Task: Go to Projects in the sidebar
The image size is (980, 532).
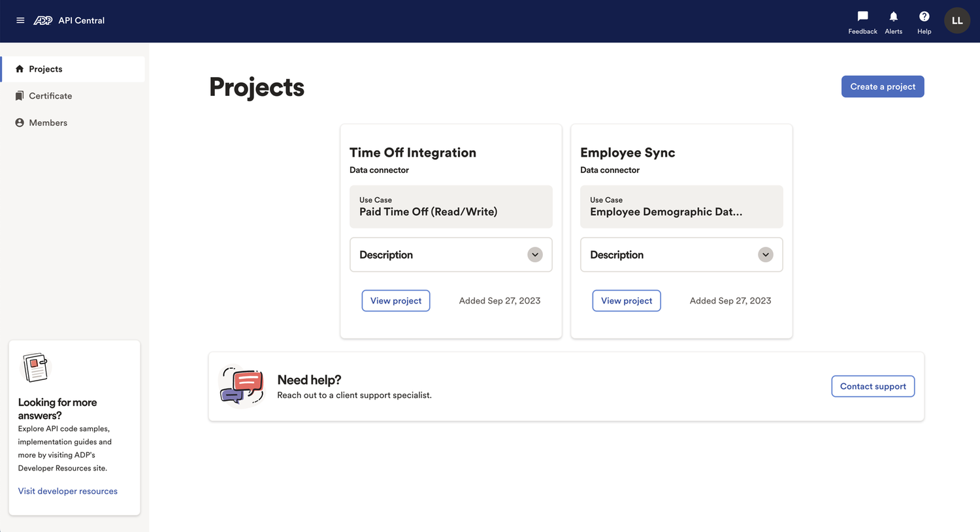Action: 46,69
